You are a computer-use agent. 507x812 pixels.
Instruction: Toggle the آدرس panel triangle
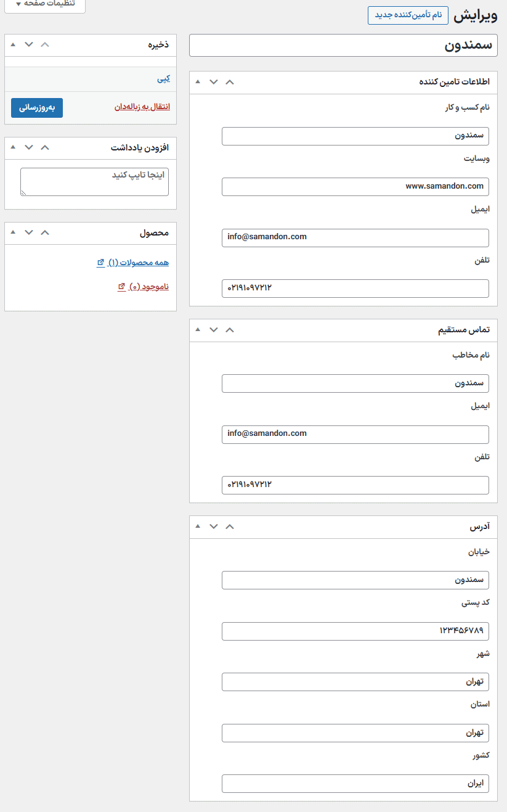click(198, 527)
